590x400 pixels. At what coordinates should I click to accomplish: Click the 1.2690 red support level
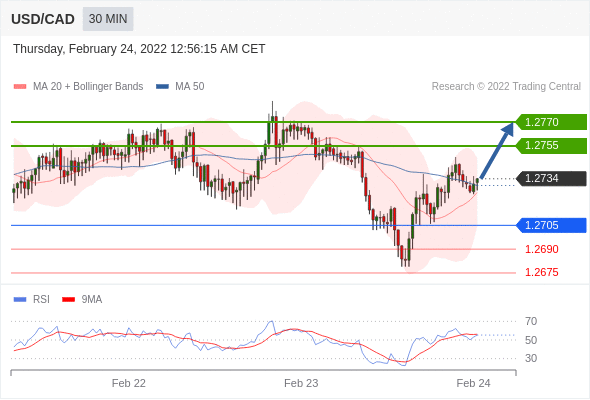point(541,249)
